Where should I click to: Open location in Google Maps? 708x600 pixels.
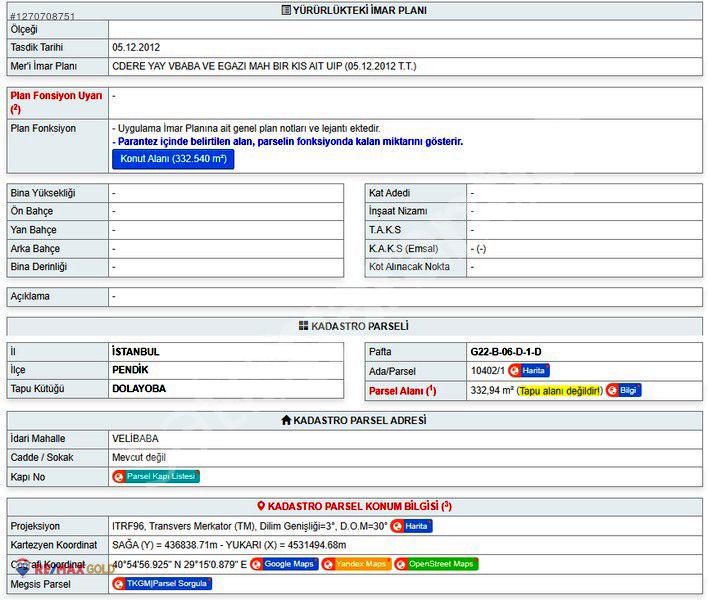[x=283, y=564]
